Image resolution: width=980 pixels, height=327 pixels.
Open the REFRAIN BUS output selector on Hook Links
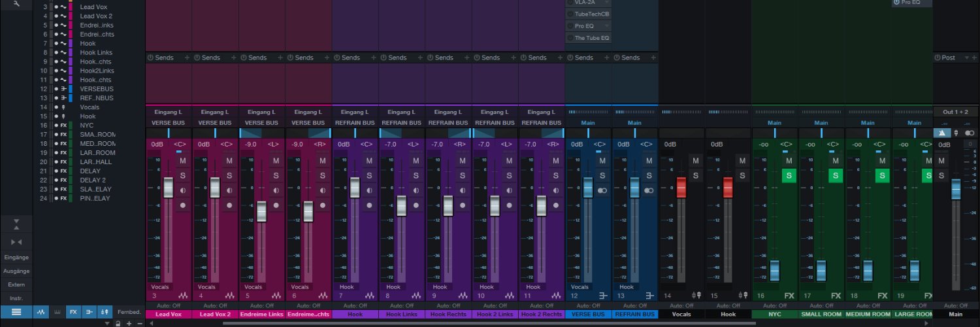click(402, 123)
